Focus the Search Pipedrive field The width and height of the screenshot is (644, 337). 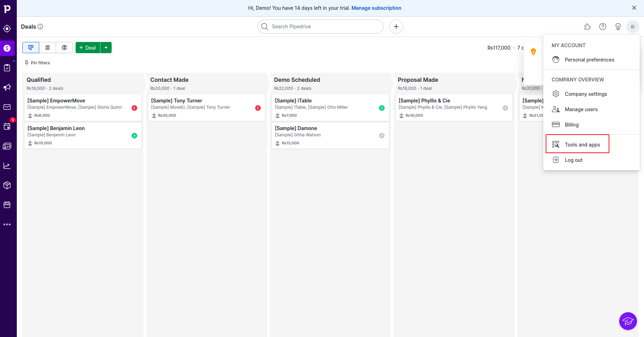coord(325,27)
